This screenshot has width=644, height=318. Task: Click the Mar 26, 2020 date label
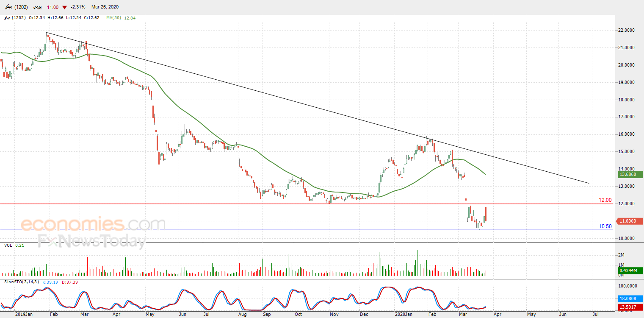pos(105,7)
